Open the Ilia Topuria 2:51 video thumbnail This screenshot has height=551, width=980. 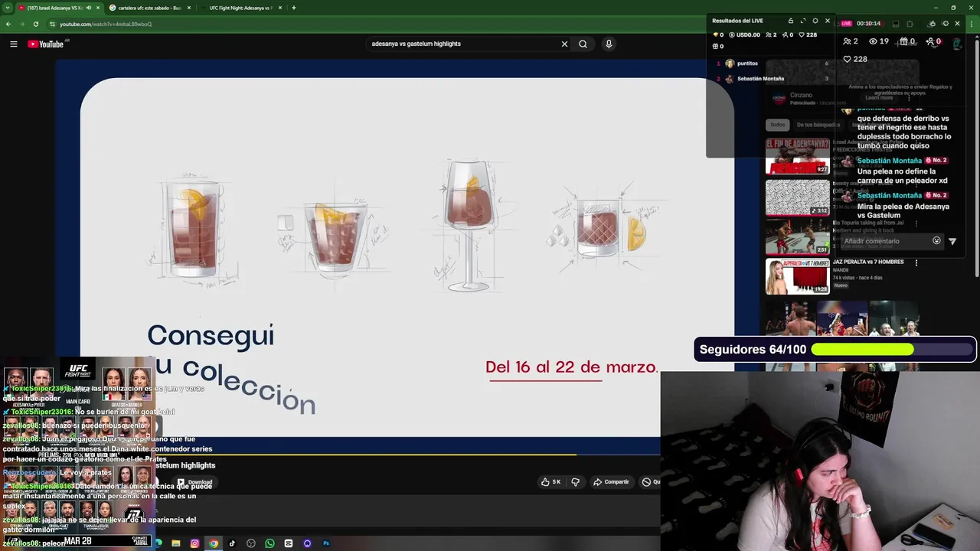797,236
